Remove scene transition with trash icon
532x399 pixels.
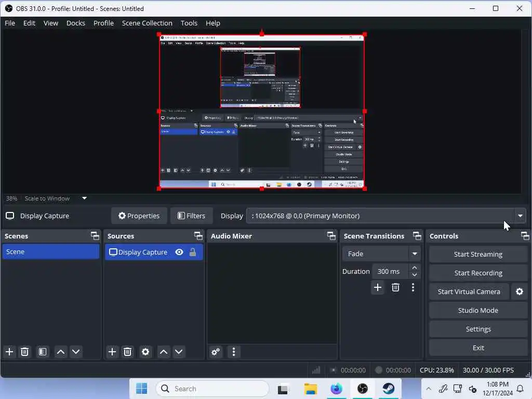(395, 288)
